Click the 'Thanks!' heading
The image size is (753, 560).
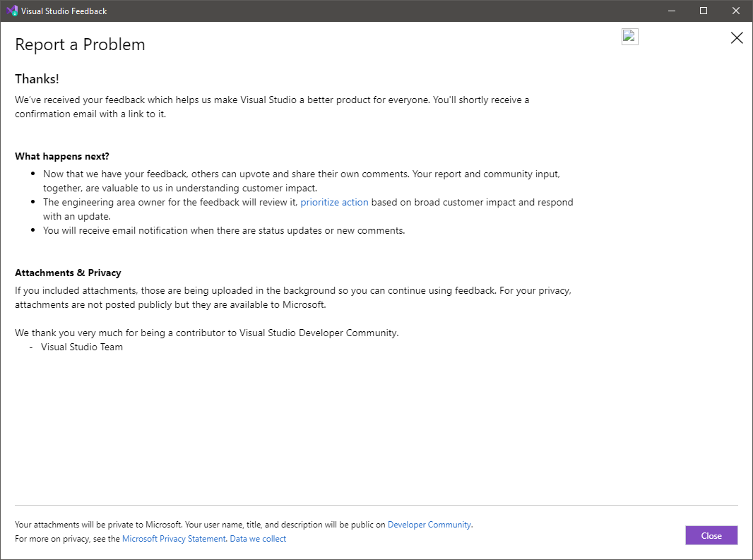[x=37, y=79]
